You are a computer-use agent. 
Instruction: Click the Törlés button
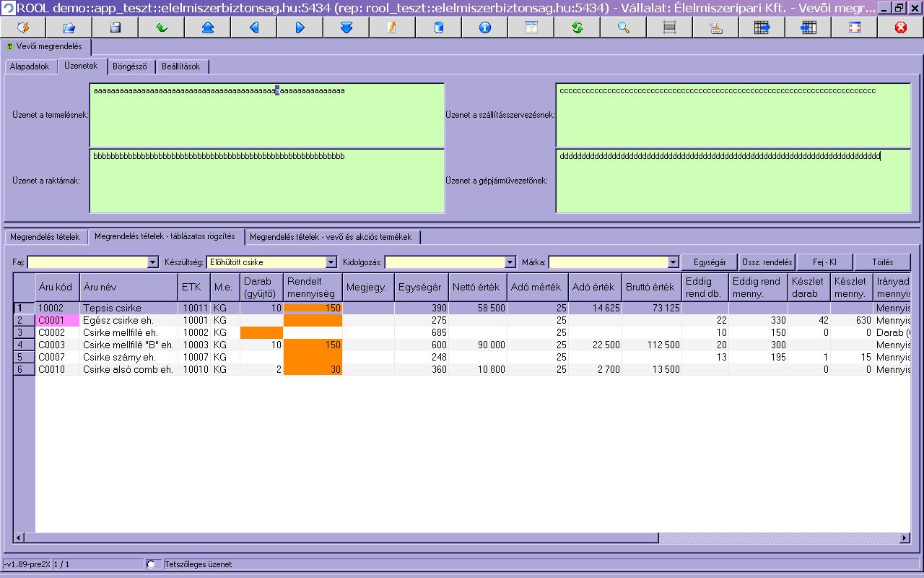(882, 262)
